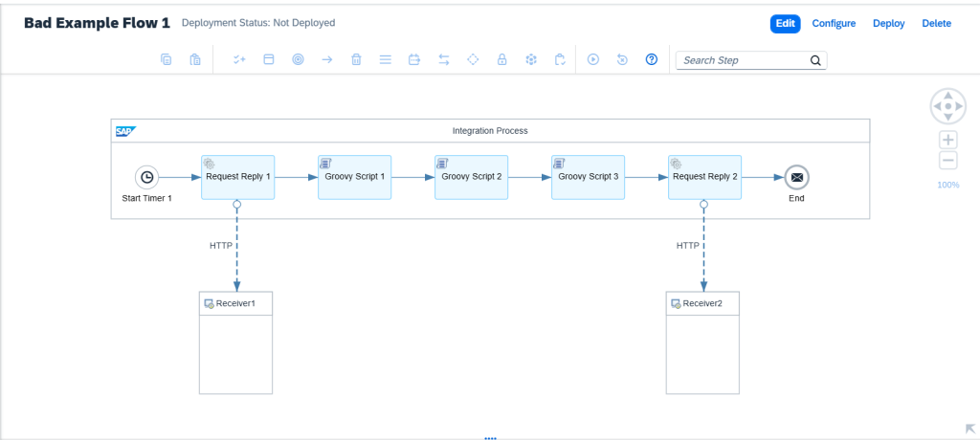Open the Call two-arrows palette icon
Image resolution: width=980 pixels, height=440 pixels.
pyautogui.click(x=444, y=60)
